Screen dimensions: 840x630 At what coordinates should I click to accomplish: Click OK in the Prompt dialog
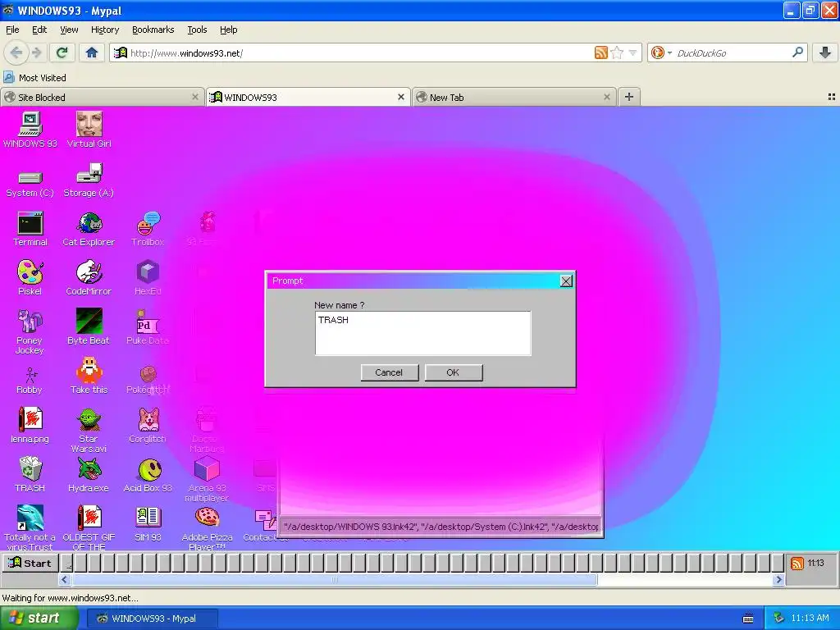point(453,372)
